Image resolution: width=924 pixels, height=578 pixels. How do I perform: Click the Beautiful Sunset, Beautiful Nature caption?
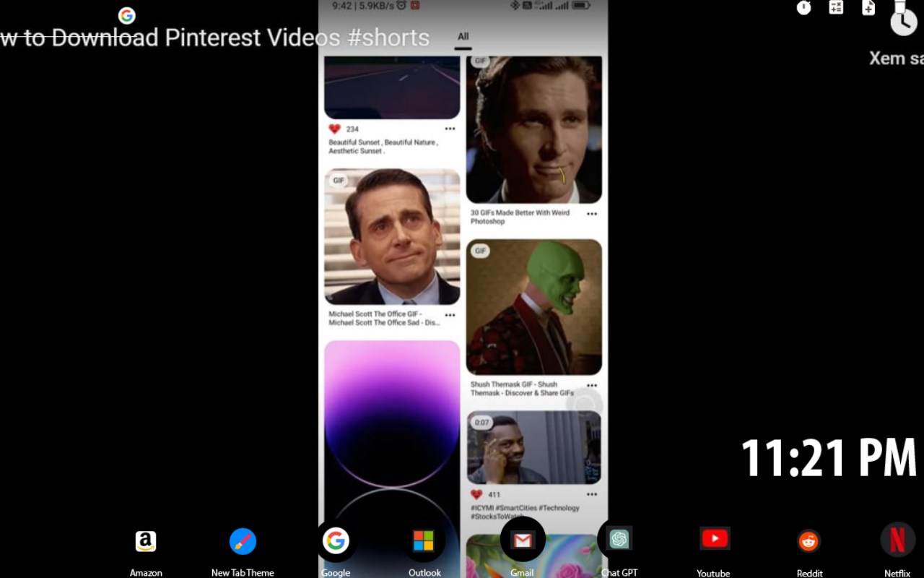coord(383,147)
